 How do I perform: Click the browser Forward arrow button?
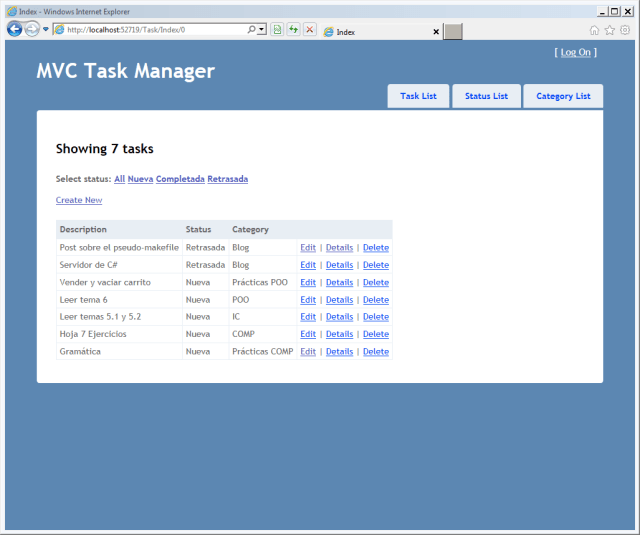32,29
